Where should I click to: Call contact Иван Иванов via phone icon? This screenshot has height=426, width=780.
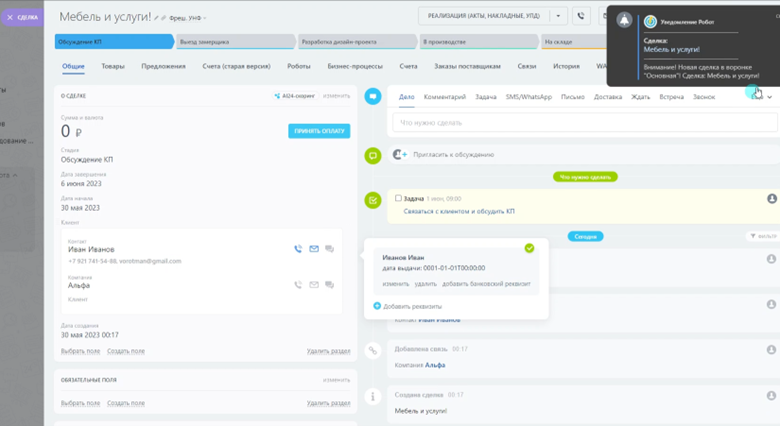tap(298, 249)
